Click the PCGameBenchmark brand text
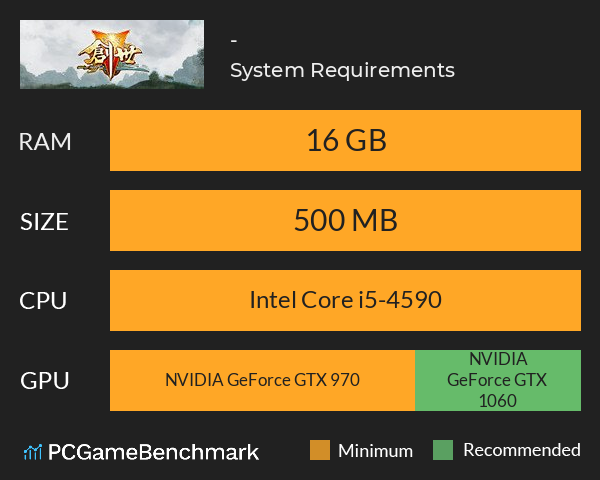Screen dimensions: 600x480 (153, 452)
